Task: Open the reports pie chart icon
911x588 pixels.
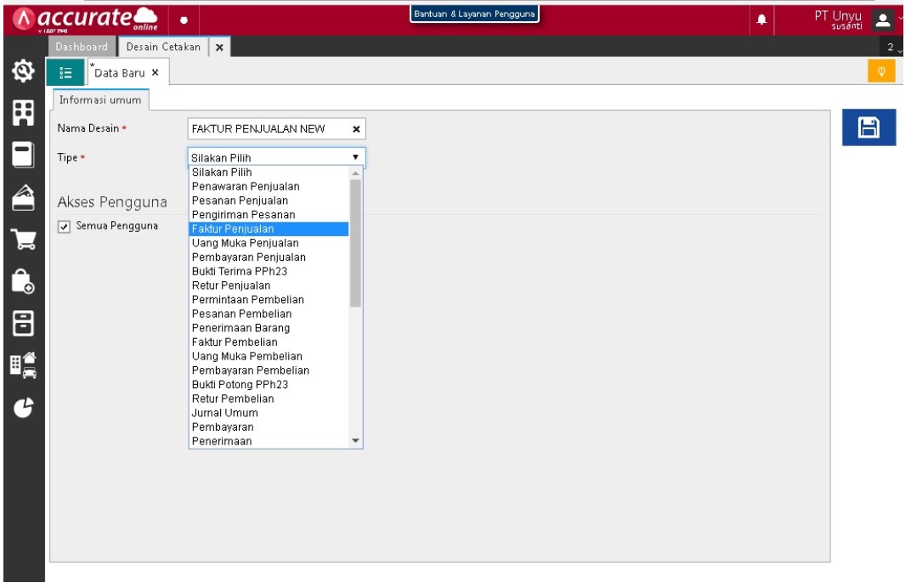Action: coord(23,407)
